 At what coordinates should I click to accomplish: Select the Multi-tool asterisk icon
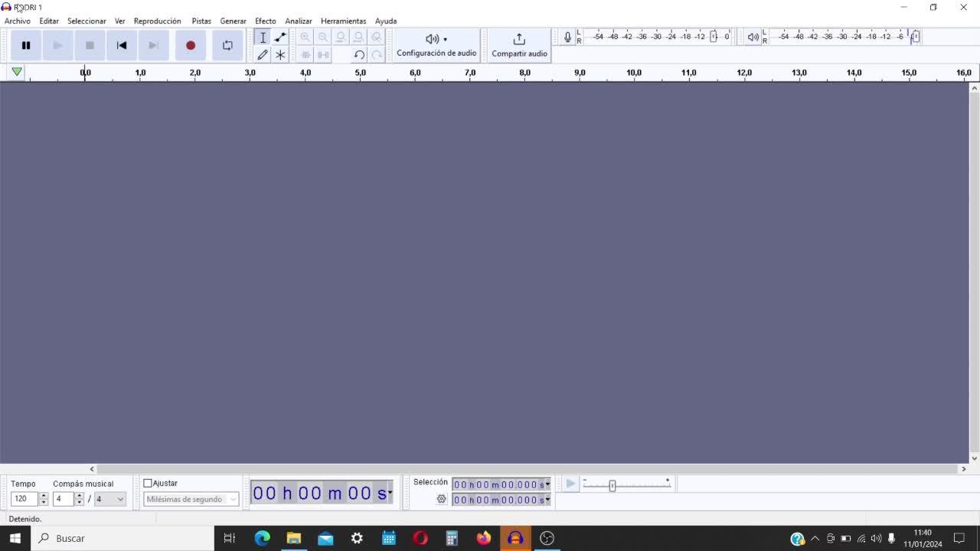tap(280, 55)
